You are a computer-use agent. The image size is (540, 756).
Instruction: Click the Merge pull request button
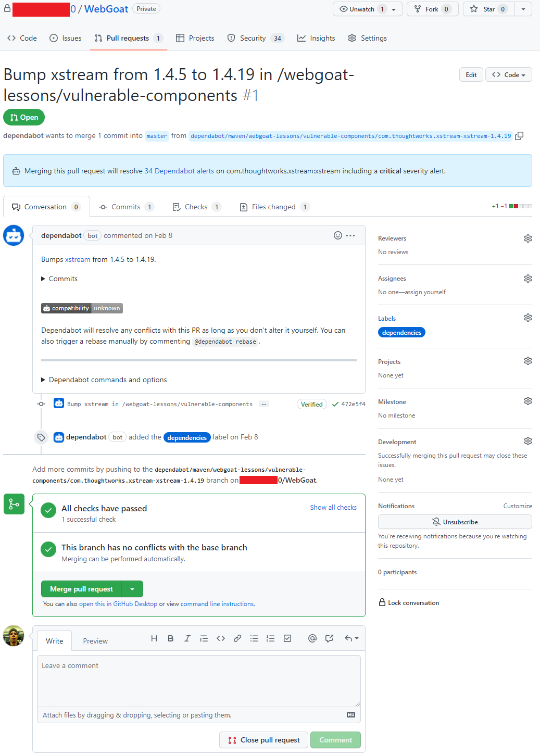81,589
